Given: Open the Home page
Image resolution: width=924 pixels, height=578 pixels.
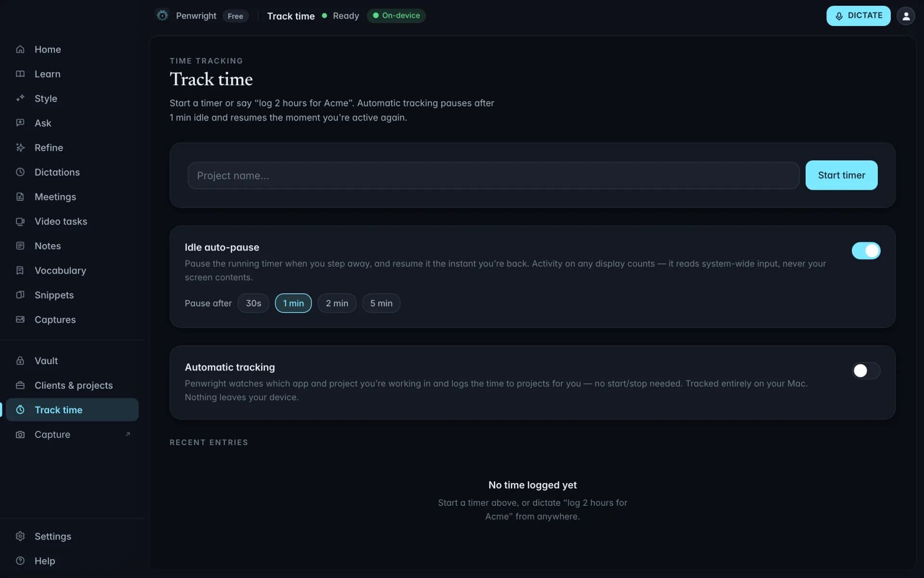Looking at the screenshot, I should pyautogui.click(x=72, y=49).
